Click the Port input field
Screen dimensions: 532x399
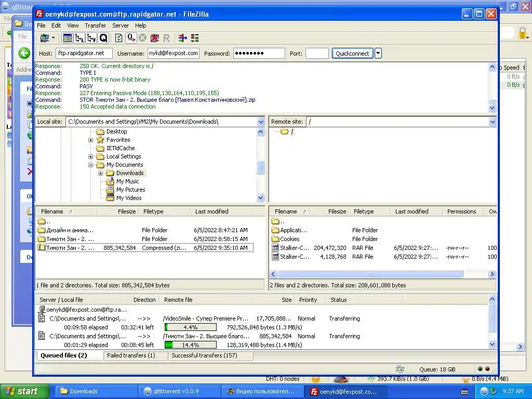tap(317, 54)
